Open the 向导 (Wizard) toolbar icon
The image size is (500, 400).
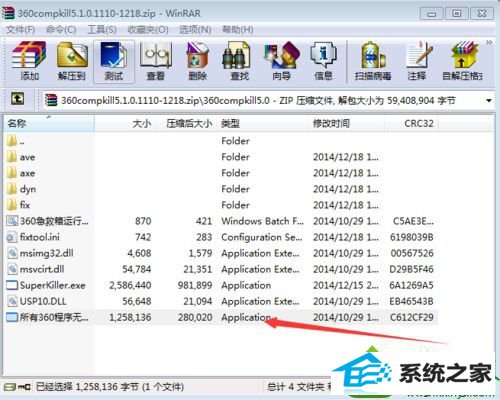point(281,61)
